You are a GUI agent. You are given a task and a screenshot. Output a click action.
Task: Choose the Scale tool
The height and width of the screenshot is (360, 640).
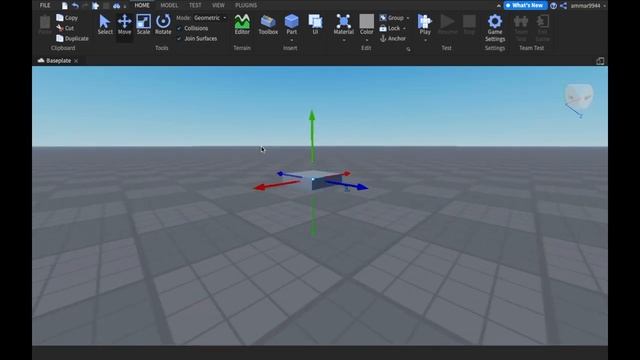tap(143, 24)
